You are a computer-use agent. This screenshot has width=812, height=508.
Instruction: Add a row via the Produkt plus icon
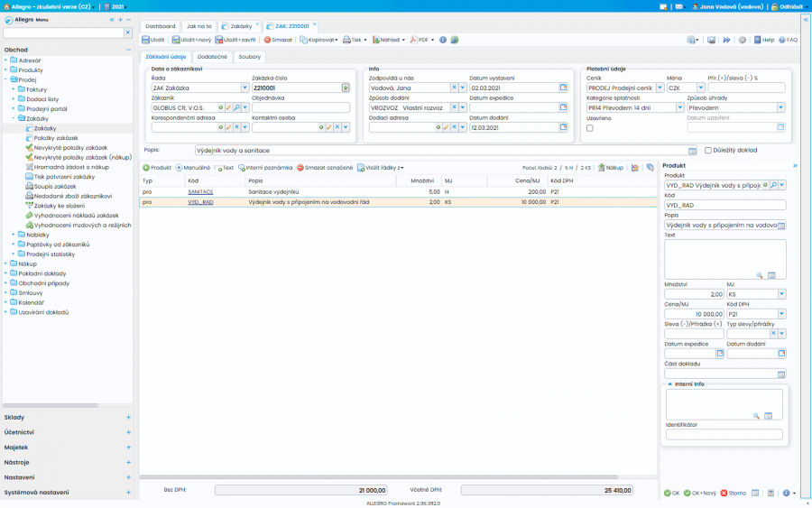(146, 168)
